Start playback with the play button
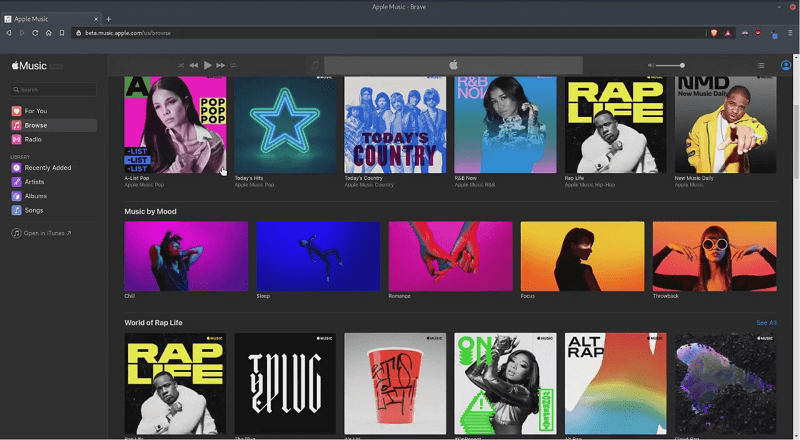Image resolution: width=800 pixels, height=440 pixels. point(208,65)
